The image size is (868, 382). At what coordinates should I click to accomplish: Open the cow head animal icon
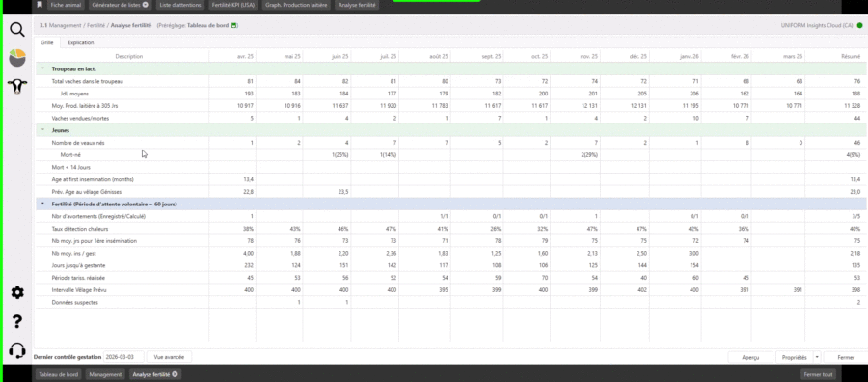(x=17, y=86)
